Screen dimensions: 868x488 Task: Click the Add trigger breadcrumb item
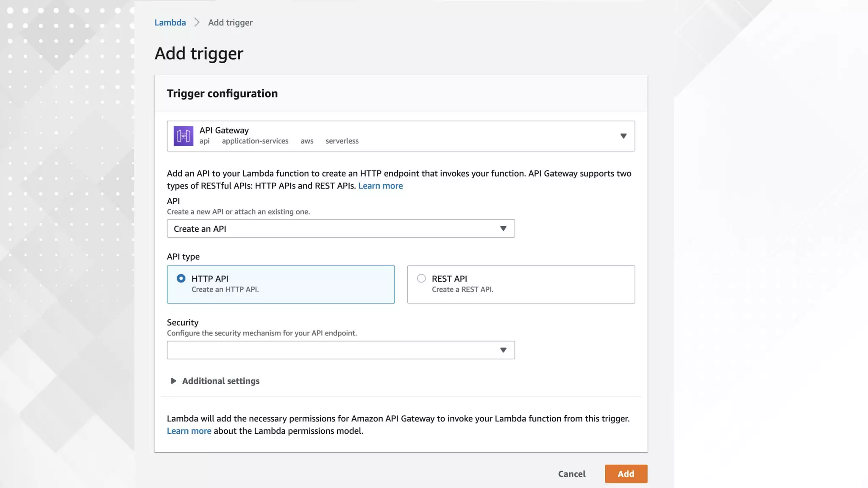pyautogui.click(x=230, y=22)
